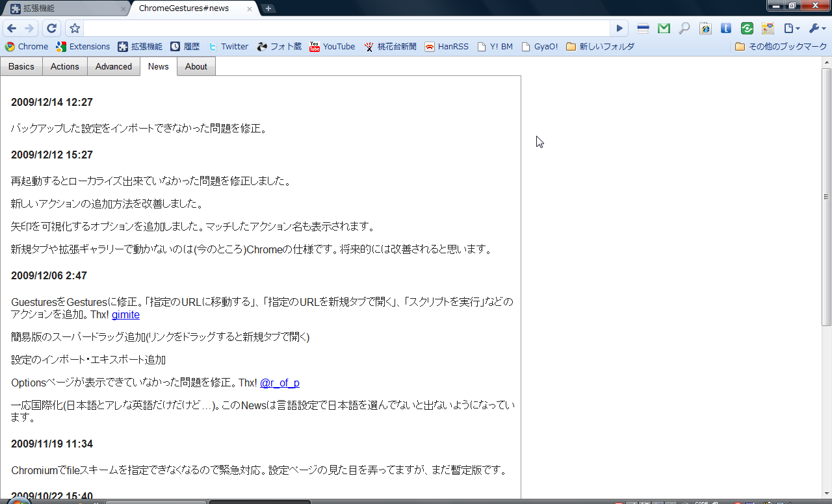Open a new tab with plus button
Image resolution: width=832 pixels, height=504 pixels.
(x=268, y=8)
